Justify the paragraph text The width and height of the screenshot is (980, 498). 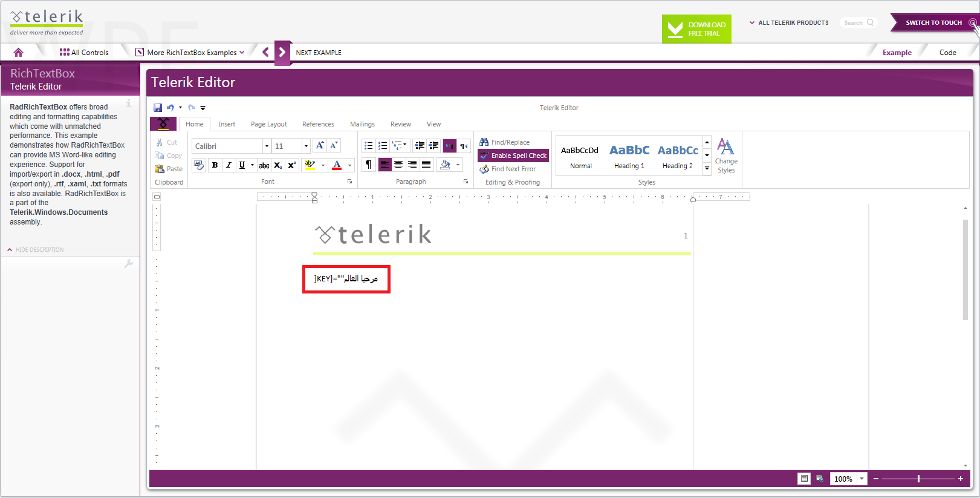coord(426,165)
